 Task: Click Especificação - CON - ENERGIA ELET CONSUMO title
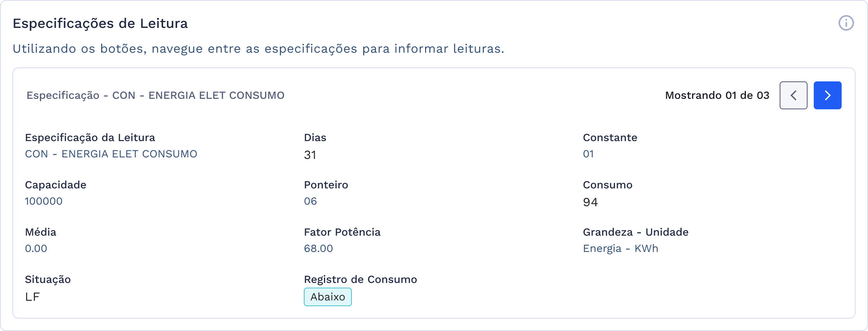pos(155,95)
